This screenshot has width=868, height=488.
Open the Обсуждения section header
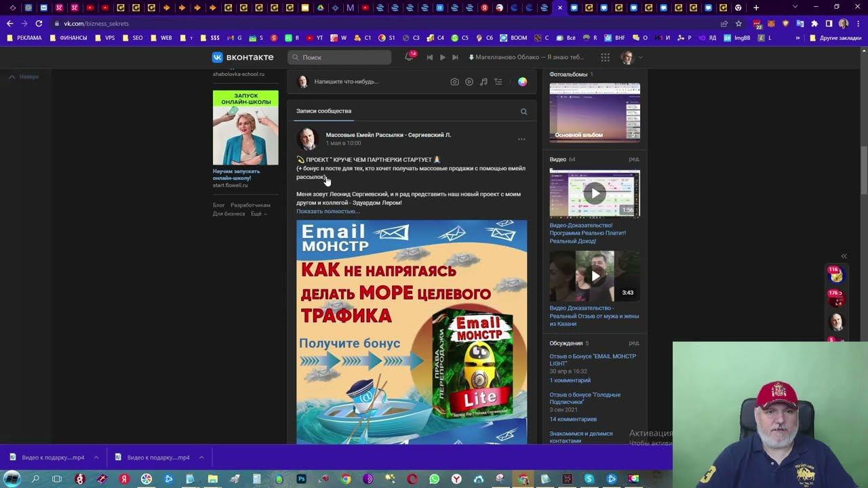(566, 343)
